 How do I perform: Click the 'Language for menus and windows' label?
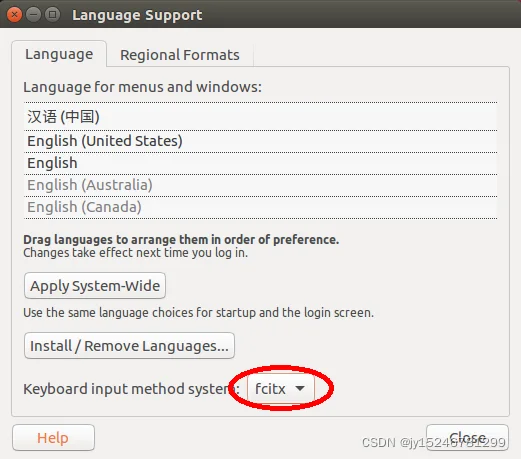point(142,87)
